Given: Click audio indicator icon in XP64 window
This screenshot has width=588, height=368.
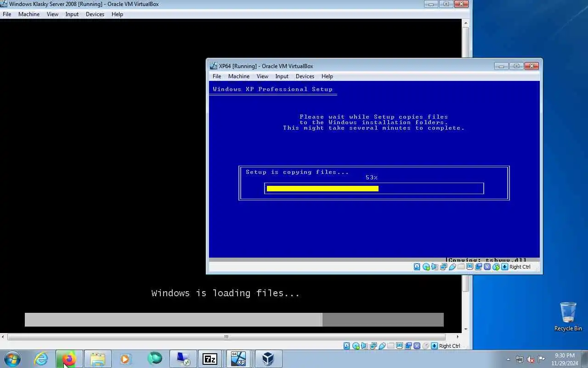Looking at the screenshot, I should point(435,267).
